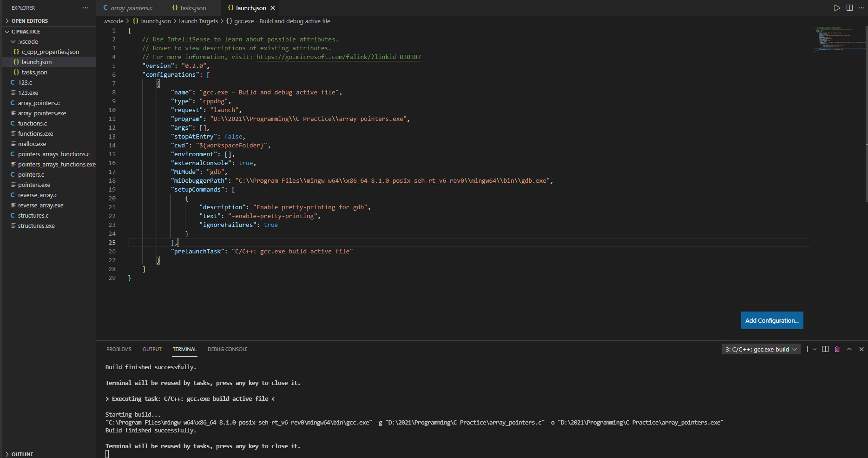Create a new terminal with the plus icon
Image resolution: width=868 pixels, height=458 pixels.
pos(807,349)
